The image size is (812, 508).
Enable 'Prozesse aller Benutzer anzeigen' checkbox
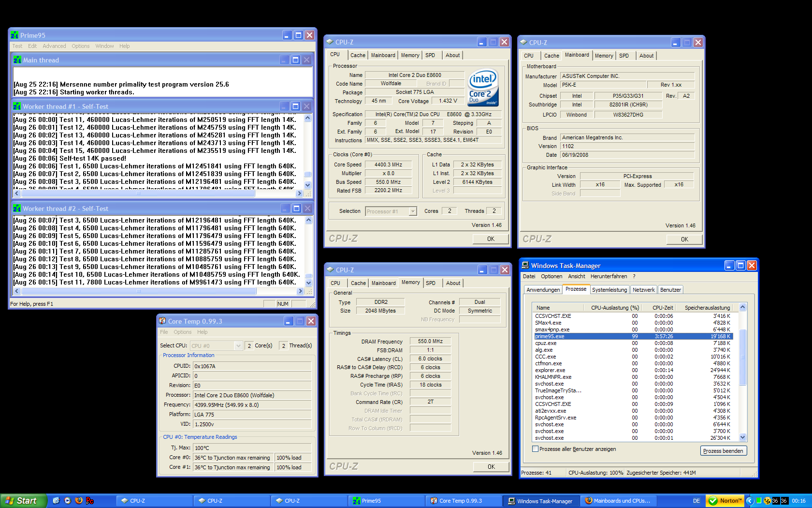(535, 449)
